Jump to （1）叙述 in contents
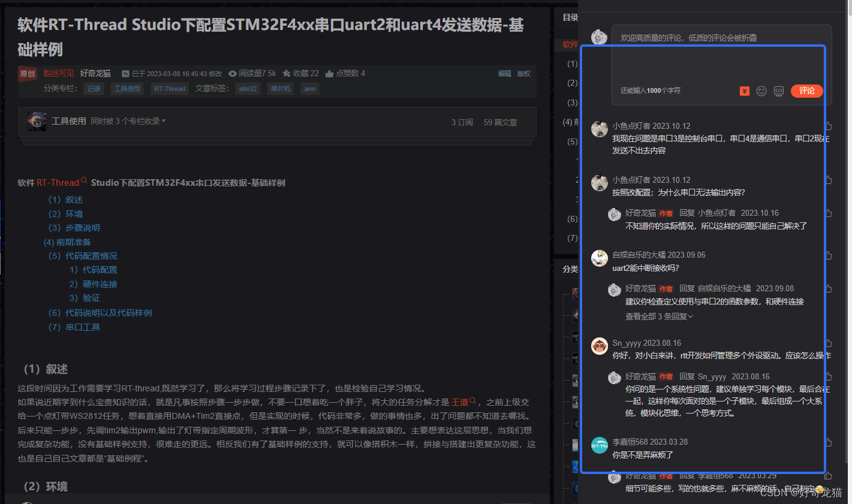The height and width of the screenshot is (504, 852). tap(65, 200)
